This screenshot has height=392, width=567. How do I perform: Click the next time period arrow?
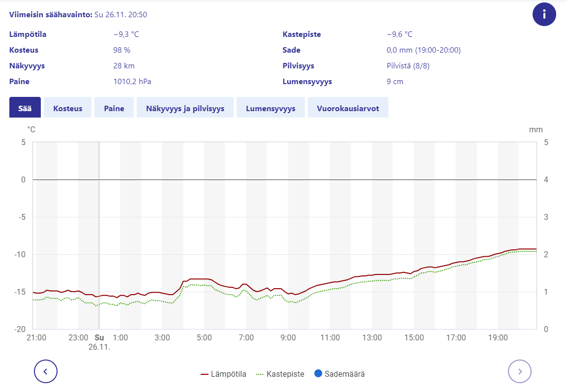point(520,371)
